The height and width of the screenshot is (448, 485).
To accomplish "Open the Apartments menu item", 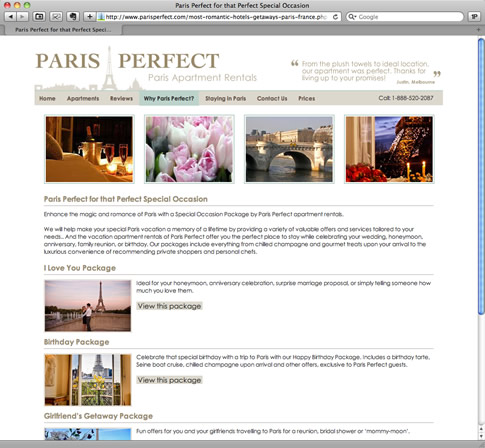I will point(83,98).
